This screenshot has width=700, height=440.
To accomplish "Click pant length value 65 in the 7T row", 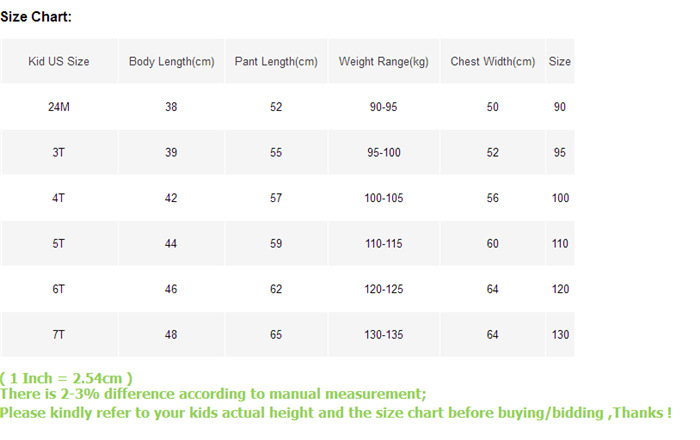I will tap(276, 335).
